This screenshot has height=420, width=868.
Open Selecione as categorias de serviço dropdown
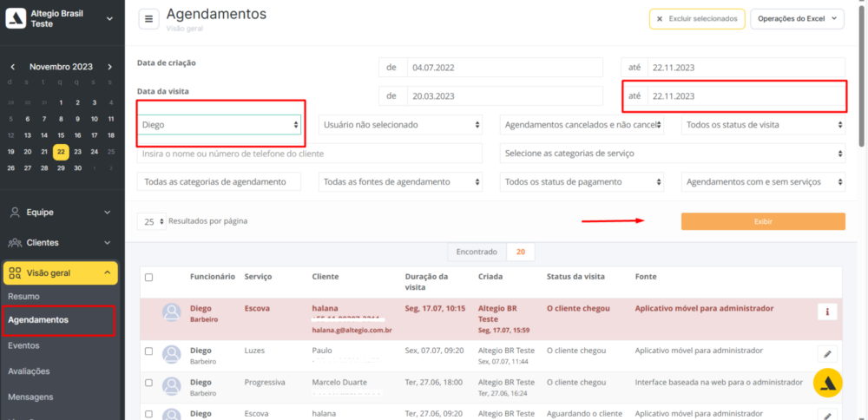point(673,154)
